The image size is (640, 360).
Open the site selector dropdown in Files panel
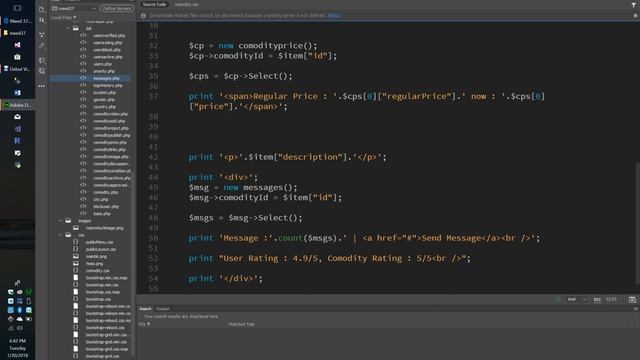pyautogui.click(x=74, y=8)
